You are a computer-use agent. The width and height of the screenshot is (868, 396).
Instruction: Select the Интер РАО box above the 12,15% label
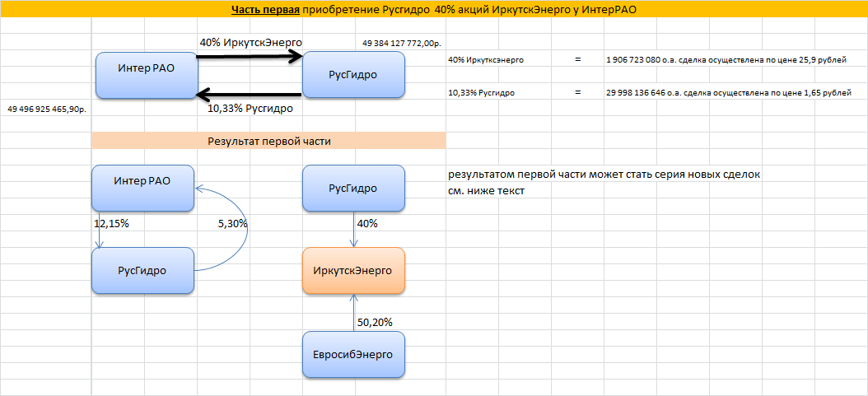(142, 188)
